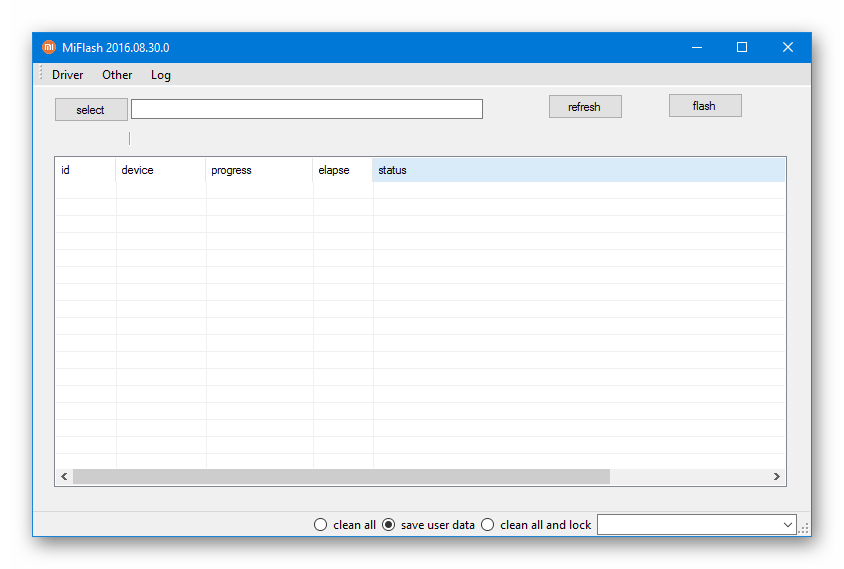
Task: Click the horizontal scrollbar thumb
Action: [341, 476]
